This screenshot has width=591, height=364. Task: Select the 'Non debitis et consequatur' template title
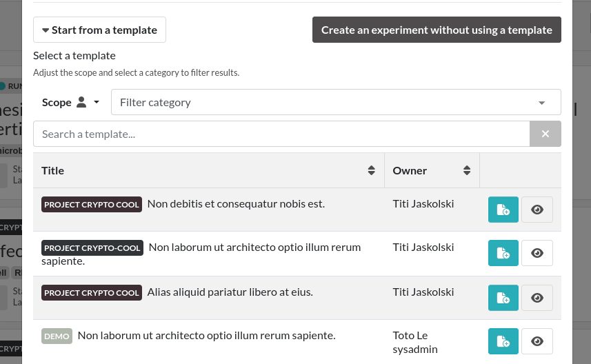pyautogui.click(x=236, y=203)
